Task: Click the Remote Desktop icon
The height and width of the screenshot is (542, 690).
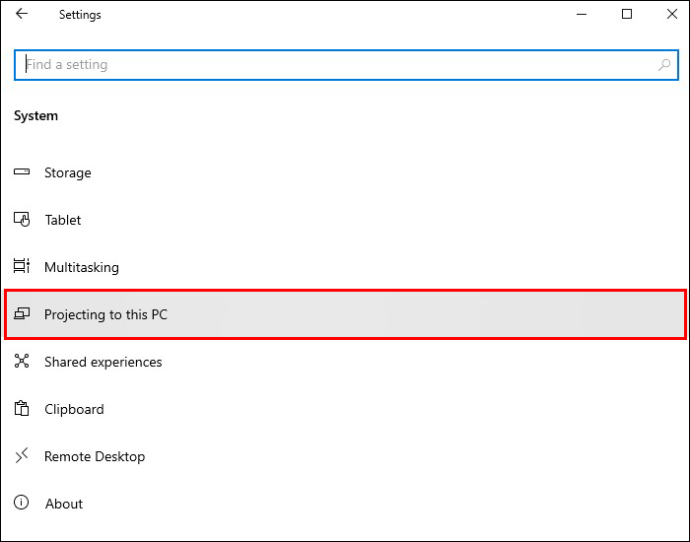Action: (x=22, y=457)
